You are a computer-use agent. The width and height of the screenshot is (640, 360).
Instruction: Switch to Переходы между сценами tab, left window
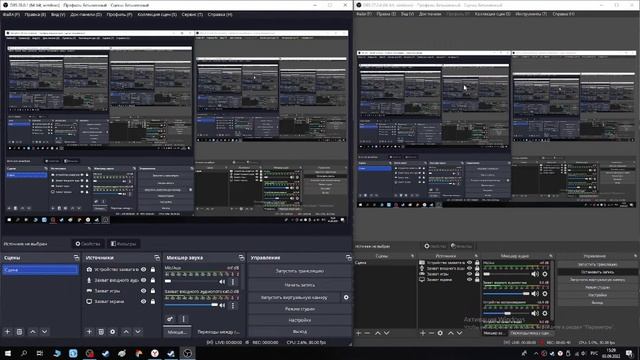(x=218, y=332)
